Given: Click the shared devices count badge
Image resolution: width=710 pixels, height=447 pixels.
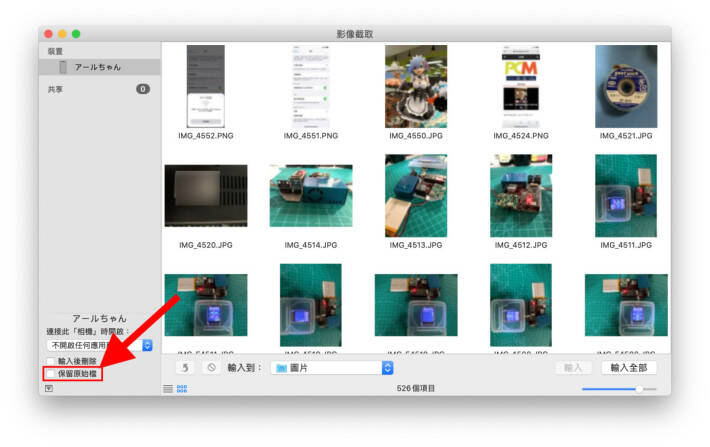Looking at the screenshot, I should tap(143, 89).
